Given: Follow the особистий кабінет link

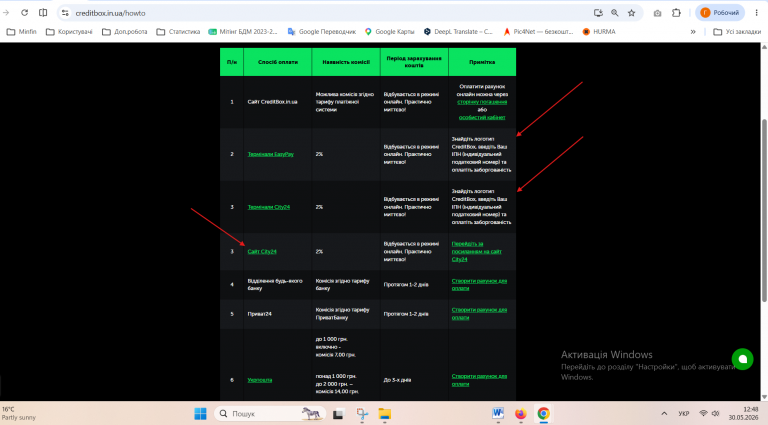Looking at the screenshot, I should [482, 118].
